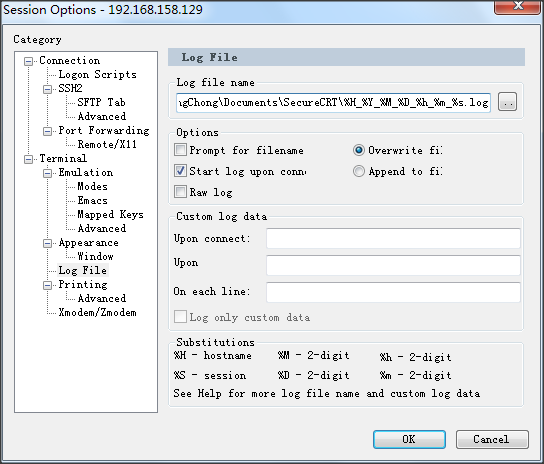
Task: Enable Prompt for filename checkbox
Action: 180,150
